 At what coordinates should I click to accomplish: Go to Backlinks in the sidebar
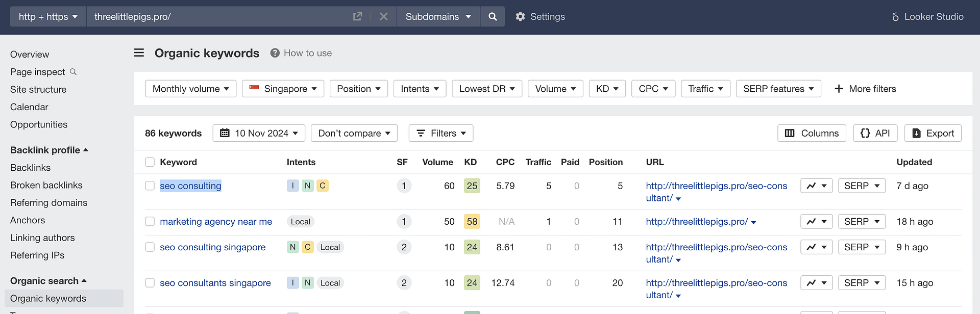(x=30, y=168)
